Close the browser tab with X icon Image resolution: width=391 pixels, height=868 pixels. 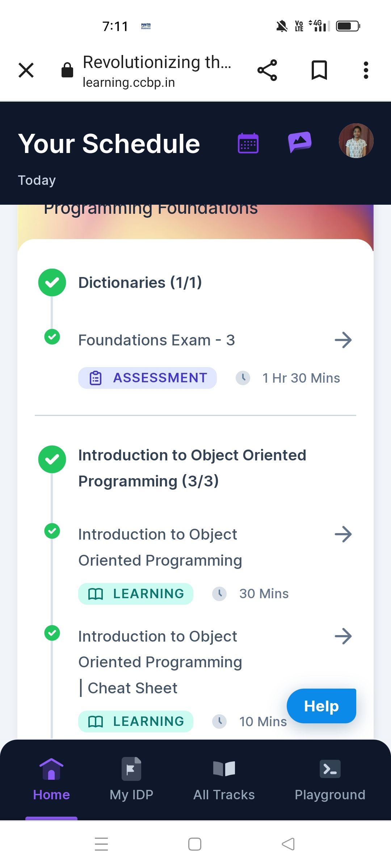click(26, 70)
